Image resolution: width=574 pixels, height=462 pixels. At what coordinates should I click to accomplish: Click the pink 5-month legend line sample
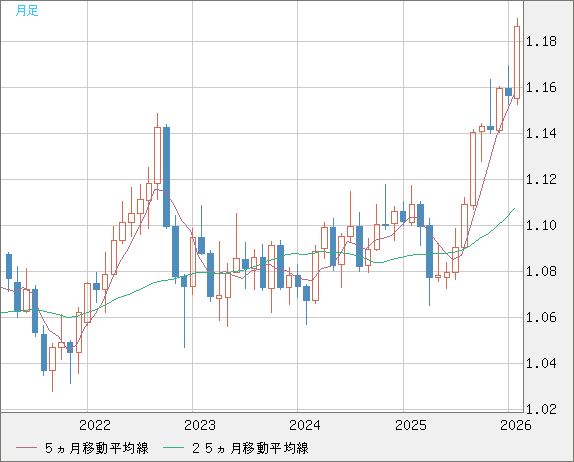(x=26, y=448)
